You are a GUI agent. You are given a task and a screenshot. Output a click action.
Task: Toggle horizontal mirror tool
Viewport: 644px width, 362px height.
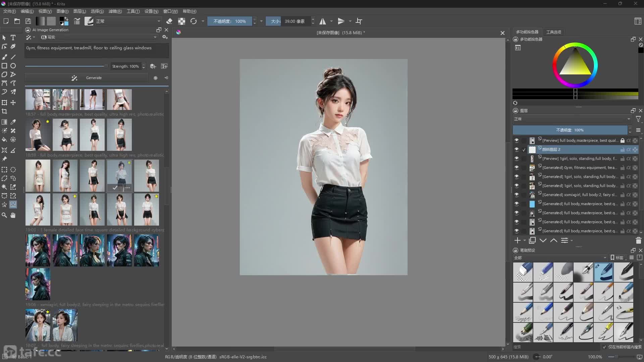(x=323, y=21)
